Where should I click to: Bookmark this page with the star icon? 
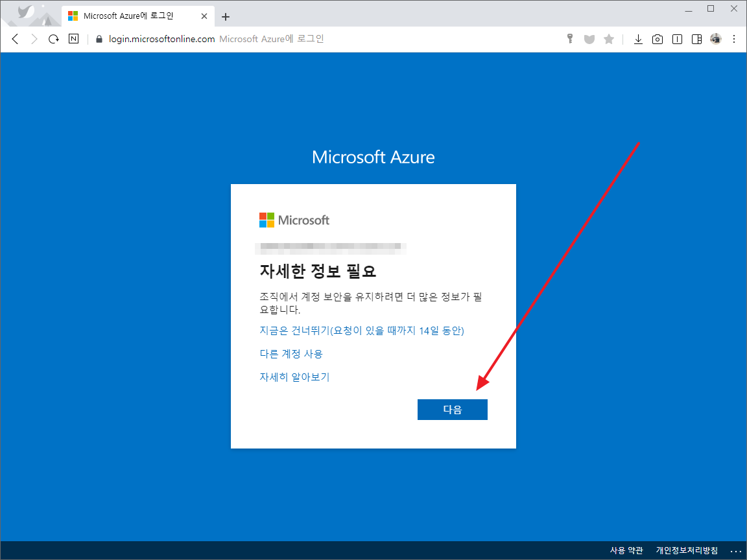tap(609, 39)
